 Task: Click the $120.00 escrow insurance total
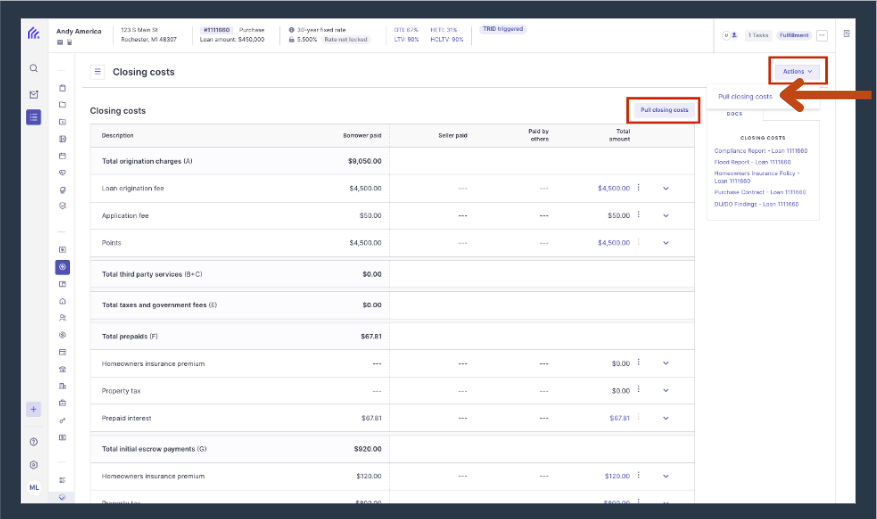pos(617,476)
